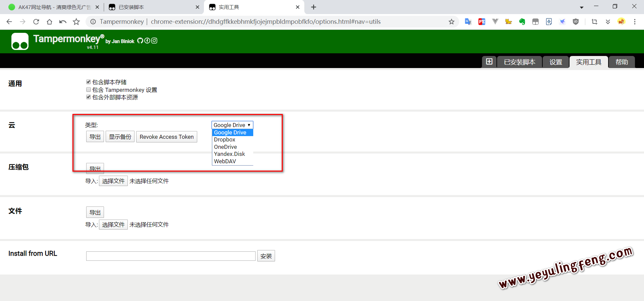The width and height of the screenshot is (644, 301).
Task: View site information icon in address bar
Action: [x=93, y=22]
